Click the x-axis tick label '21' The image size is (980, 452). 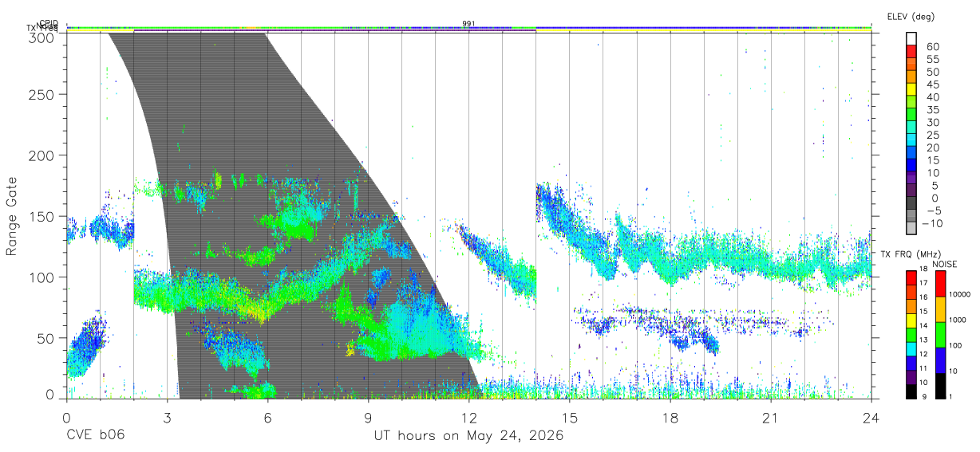click(x=770, y=418)
